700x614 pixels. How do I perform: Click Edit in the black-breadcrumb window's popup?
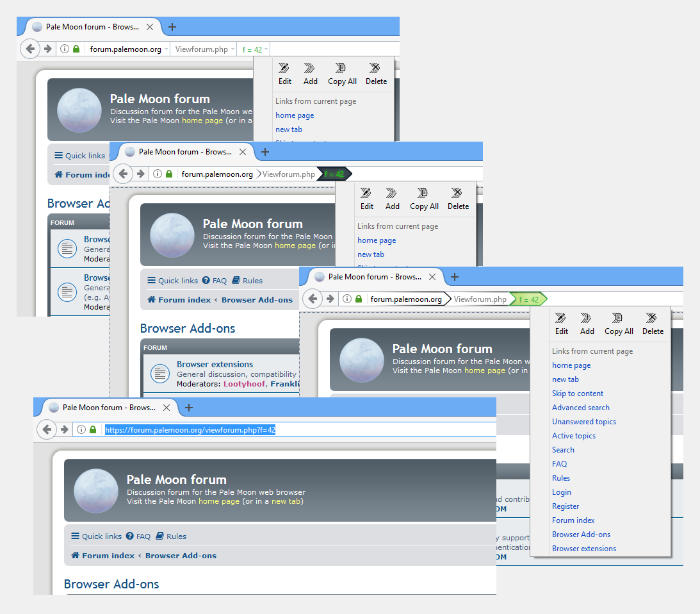pos(366,199)
